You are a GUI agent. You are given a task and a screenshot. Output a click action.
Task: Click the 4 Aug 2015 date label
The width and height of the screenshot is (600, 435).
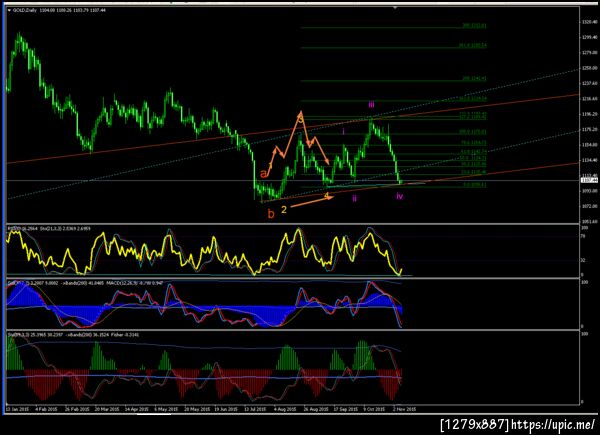pos(285,409)
